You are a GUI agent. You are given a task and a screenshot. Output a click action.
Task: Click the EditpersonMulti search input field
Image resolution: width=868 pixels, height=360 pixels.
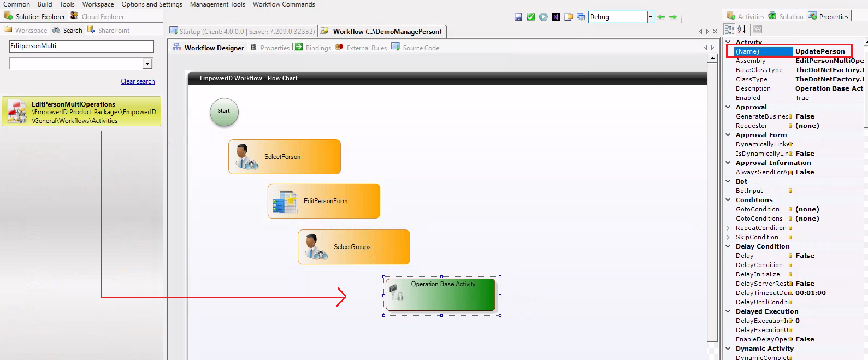tap(81, 46)
